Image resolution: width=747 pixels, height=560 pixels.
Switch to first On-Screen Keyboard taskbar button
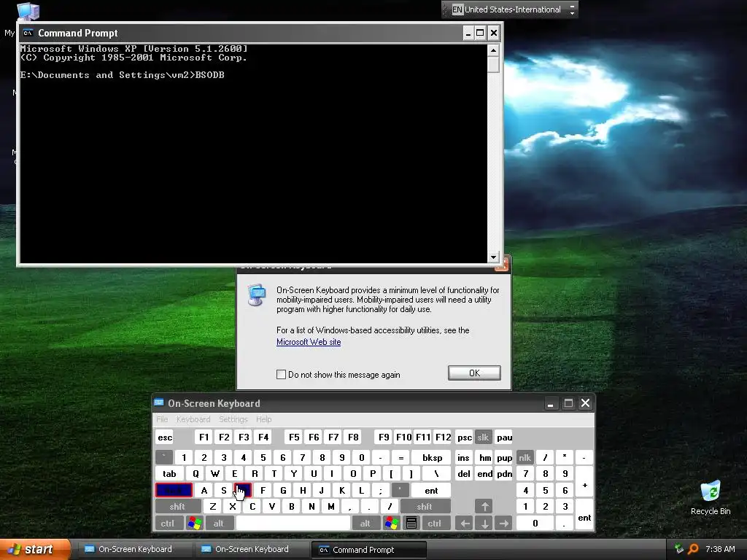(x=134, y=550)
